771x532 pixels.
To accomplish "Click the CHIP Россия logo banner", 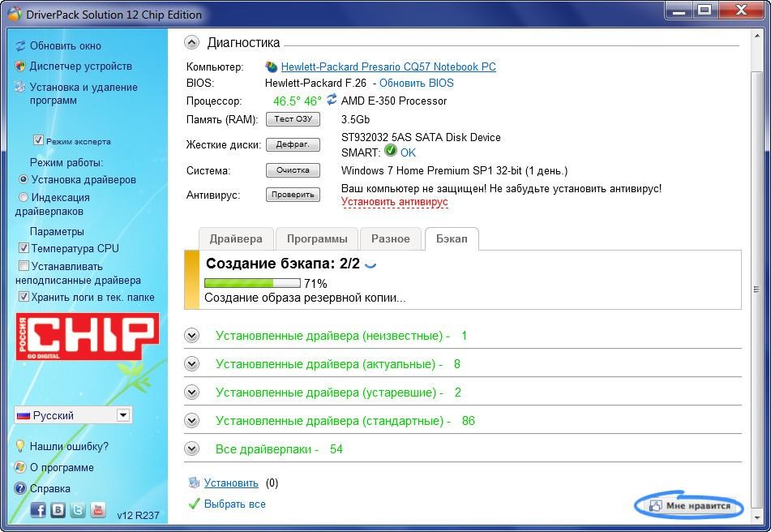I will point(87,337).
